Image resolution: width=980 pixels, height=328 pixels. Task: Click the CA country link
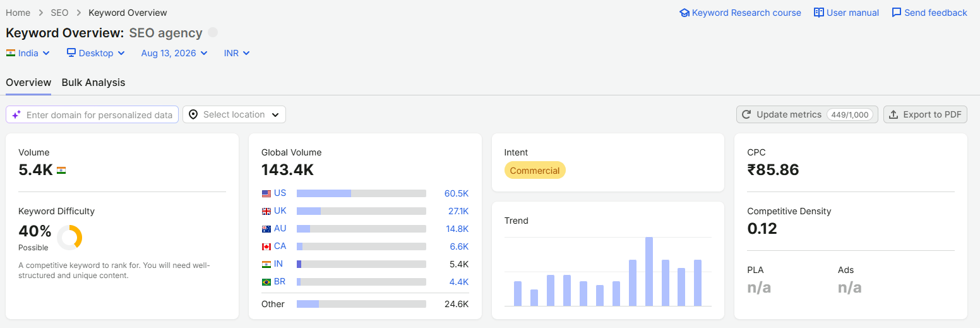tap(280, 246)
